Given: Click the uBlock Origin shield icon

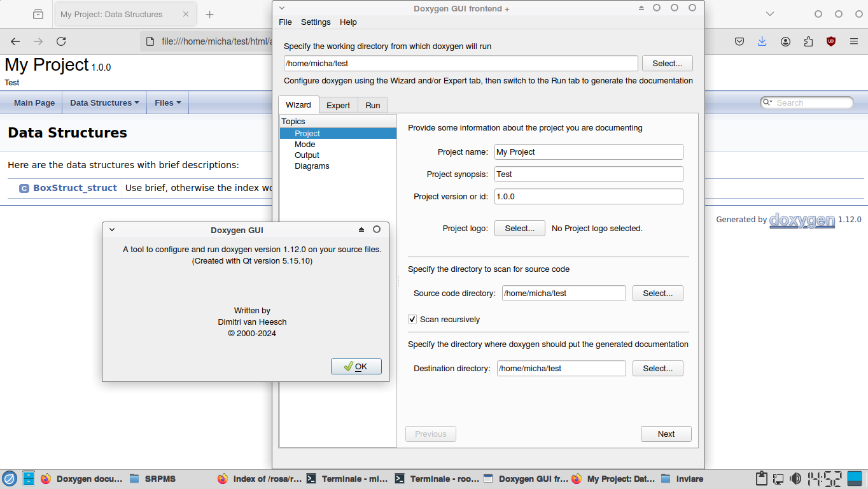Looking at the screenshot, I should click(831, 41).
